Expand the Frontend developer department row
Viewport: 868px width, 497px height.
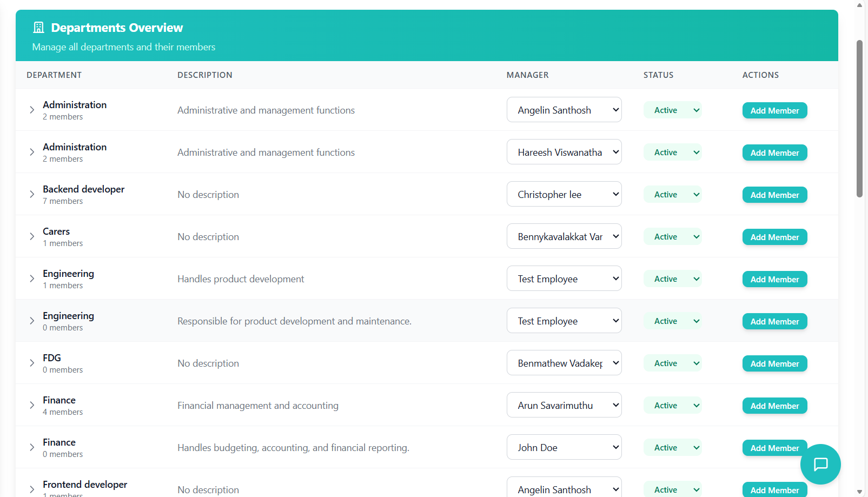[32, 489]
